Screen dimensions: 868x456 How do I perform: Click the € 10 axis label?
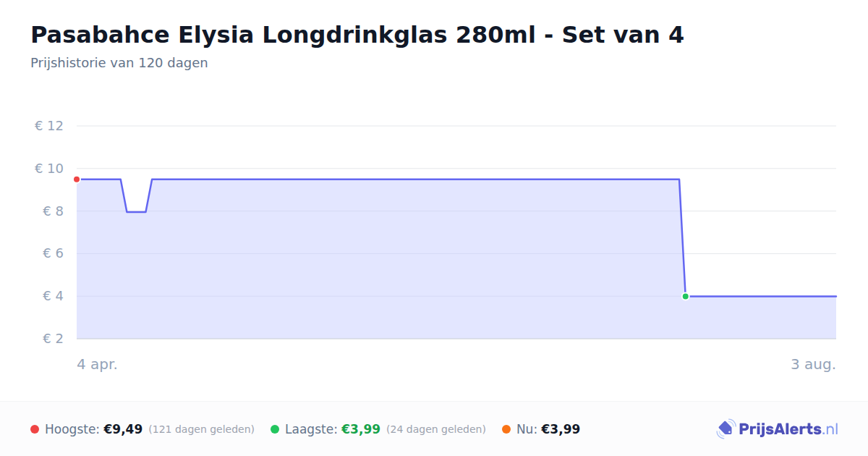coord(49,169)
